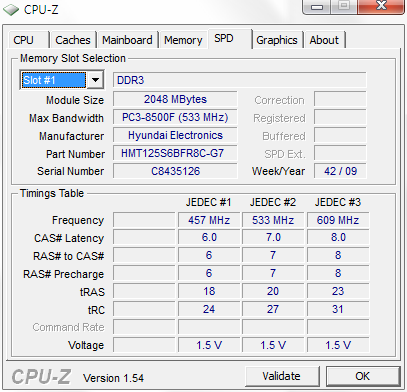Click the 457 MHz frequency cell
The width and height of the screenshot is (407, 392).
[209, 220]
